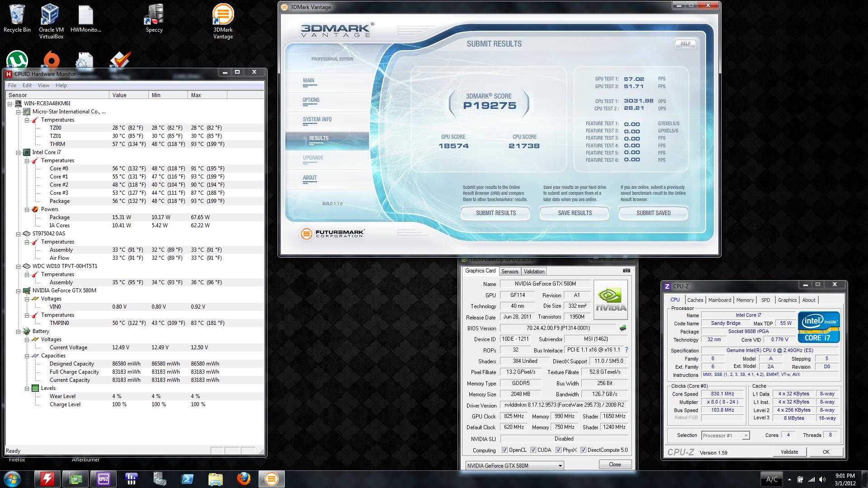Switch to the Mainboard tab in CPU-Z
The image size is (868, 488).
click(719, 300)
